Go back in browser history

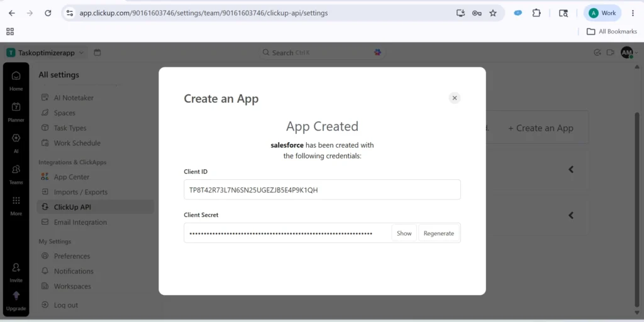[11, 13]
